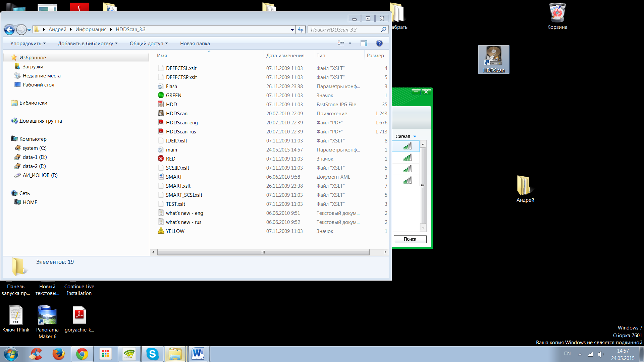Screen dimensions: 644x362
Task: Click the Андрей breadcrumb in address bar
Action: point(57,29)
